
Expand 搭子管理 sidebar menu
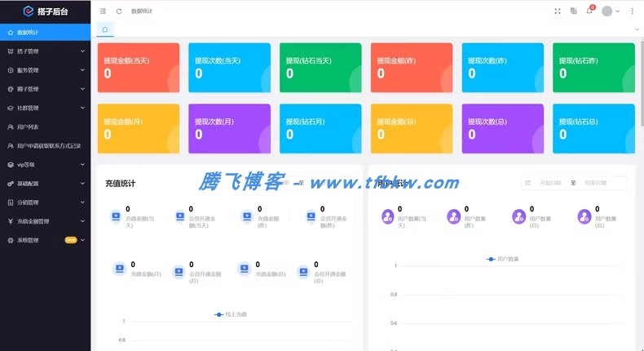point(45,51)
